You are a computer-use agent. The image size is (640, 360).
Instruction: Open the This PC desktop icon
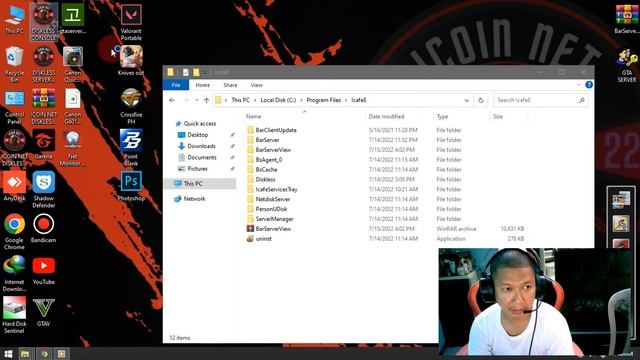point(14,20)
